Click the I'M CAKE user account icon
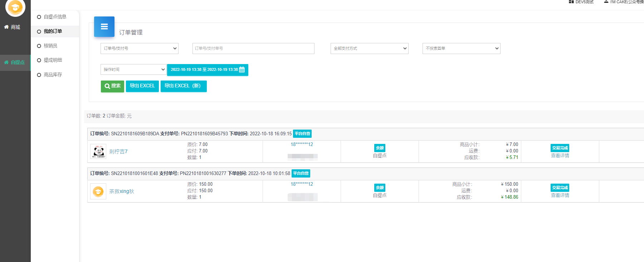 pyautogui.click(x=606, y=2)
